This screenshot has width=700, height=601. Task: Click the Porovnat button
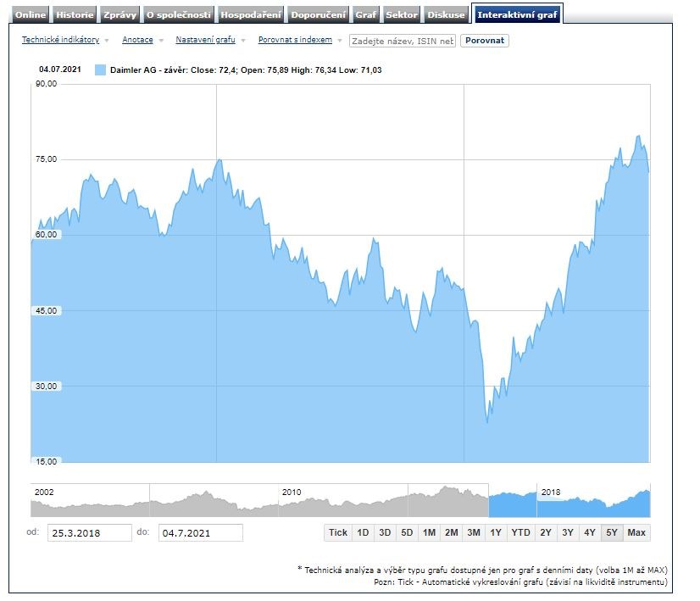pos(485,40)
